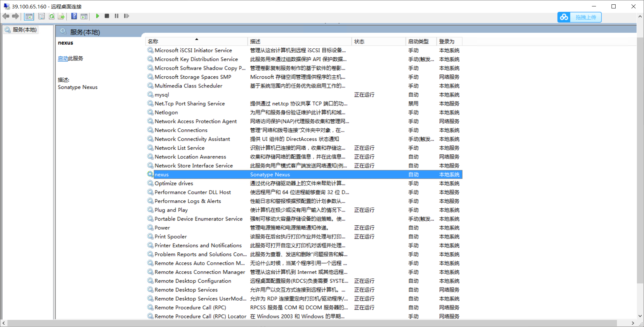Click the green Refresh toolbar icon
The width and height of the screenshot is (644, 327).
[x=51, y=16]
